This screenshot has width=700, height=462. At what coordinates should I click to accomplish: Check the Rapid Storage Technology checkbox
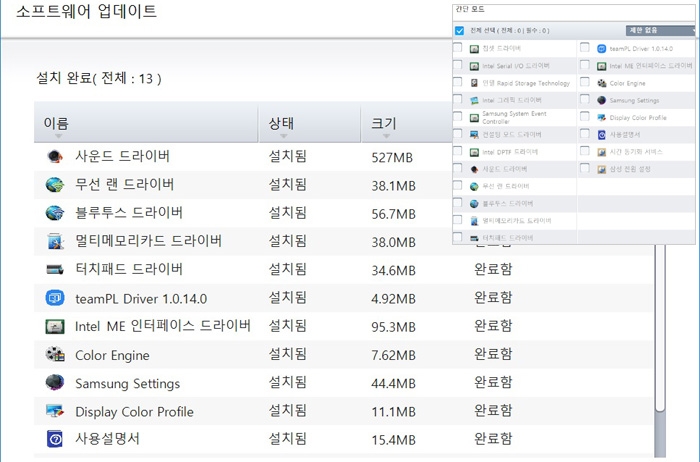[x=458, y=82]
